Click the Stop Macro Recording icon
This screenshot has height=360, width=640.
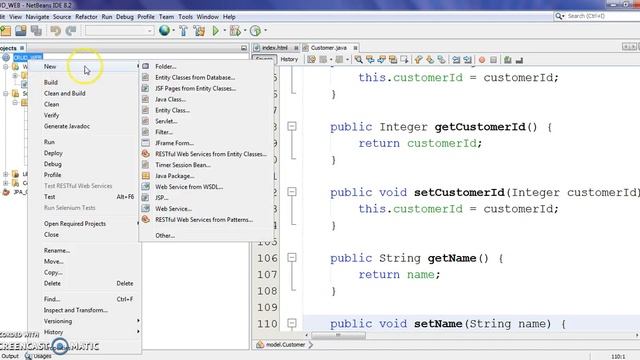pyautogui.click(x=493, y=60)
